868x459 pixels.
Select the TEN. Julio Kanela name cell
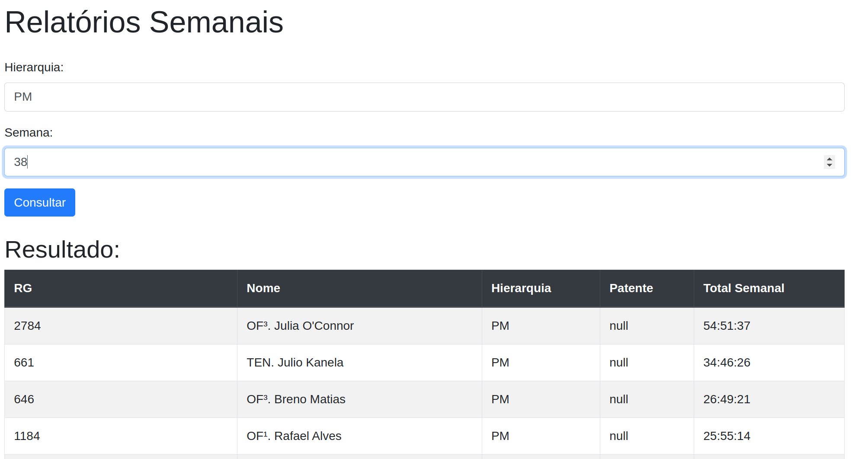295,363
